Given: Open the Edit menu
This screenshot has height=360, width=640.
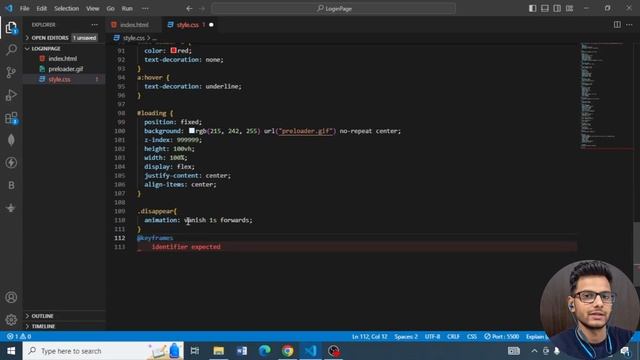Looking at the screenshot, I should click(x=42, y=8).
